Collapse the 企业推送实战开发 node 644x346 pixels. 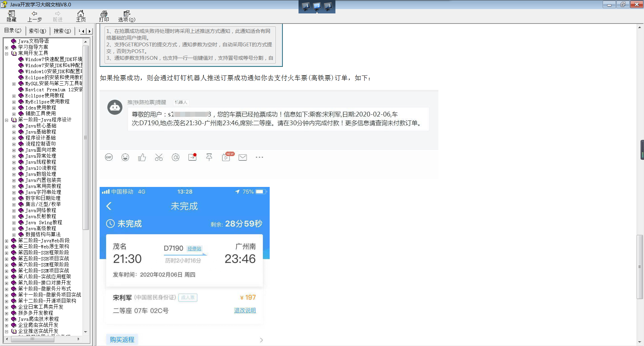(x=6, y=331)
